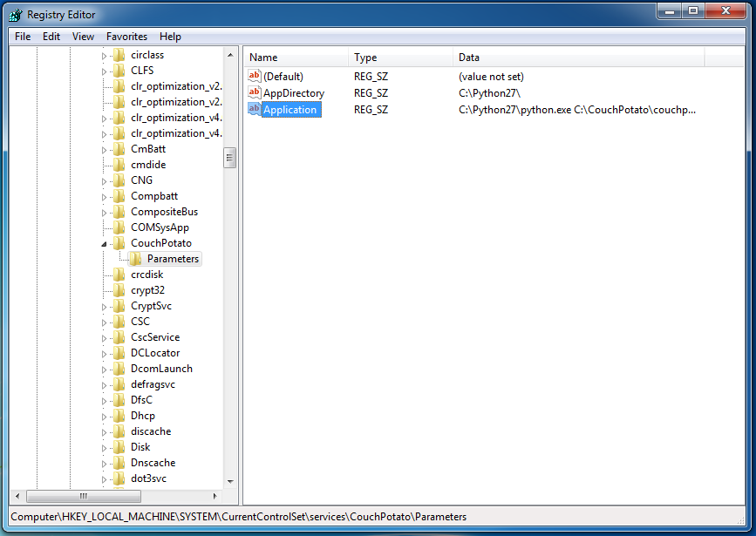Click the string icon of (Default) value
Screen dimensions: 756x536
point(254,76)
